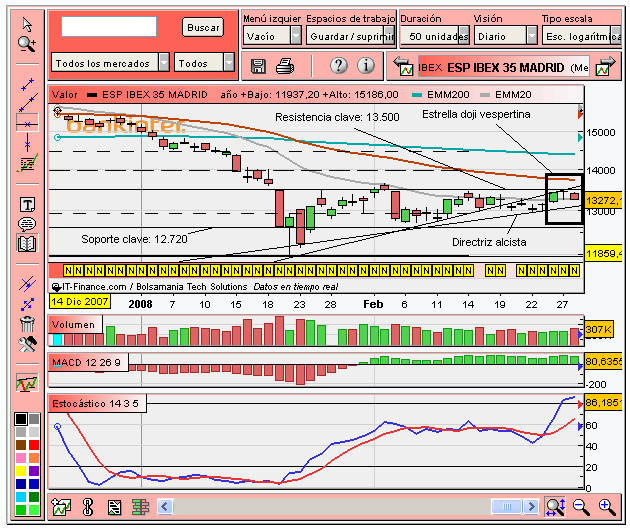Pick the red color swatch
The width and height of the screenshot is (630, 529).
pos(34,445)
